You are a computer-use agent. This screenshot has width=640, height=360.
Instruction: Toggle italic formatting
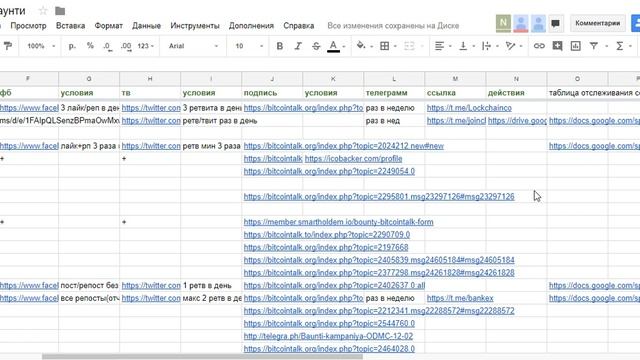pyautogui.click(x=298, y=46)
